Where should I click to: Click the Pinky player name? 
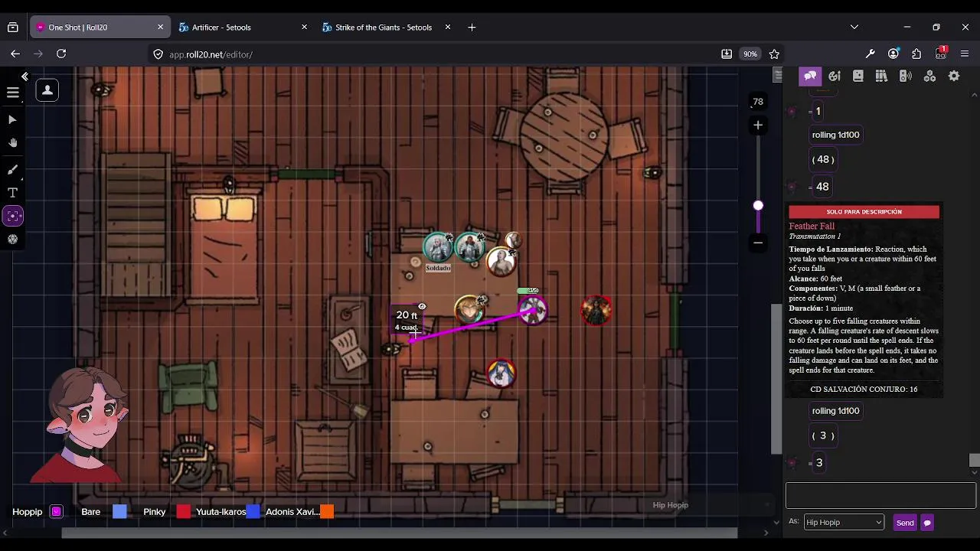155,512
